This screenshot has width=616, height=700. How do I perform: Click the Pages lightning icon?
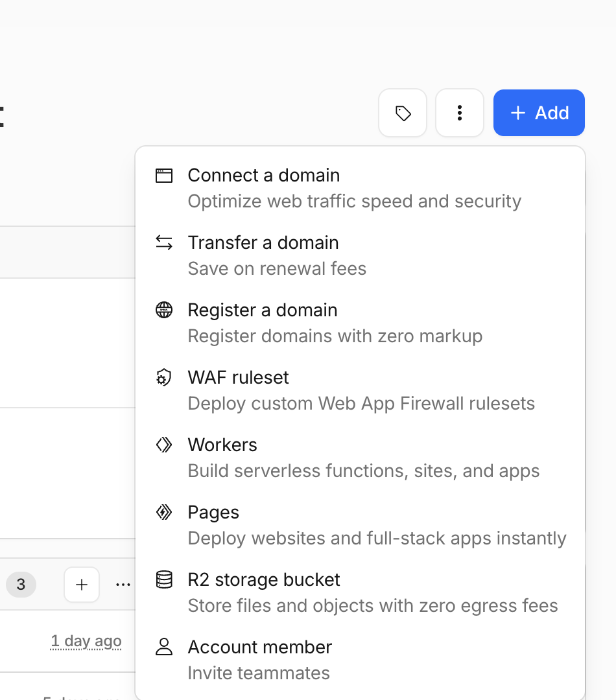click(164, 512)
